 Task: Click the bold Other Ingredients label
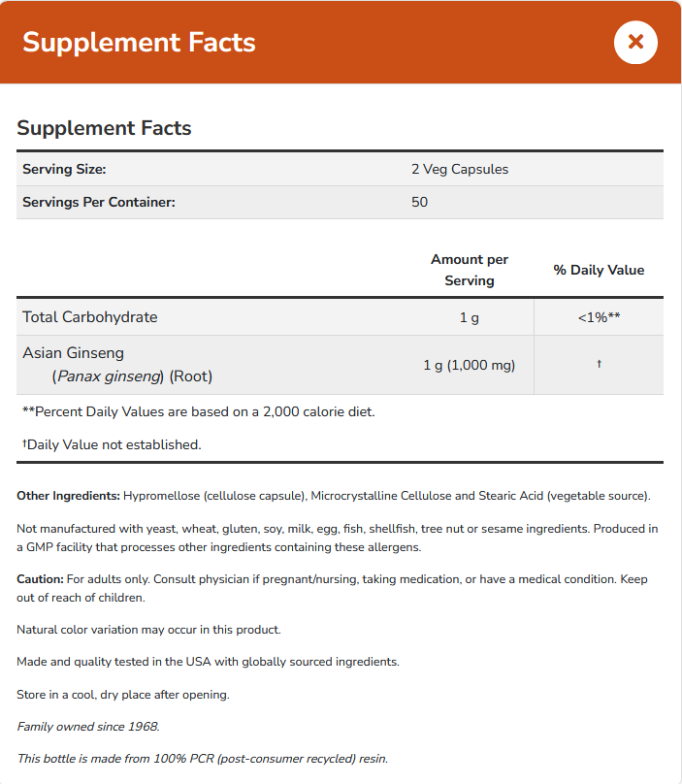(x=68, y=496)
